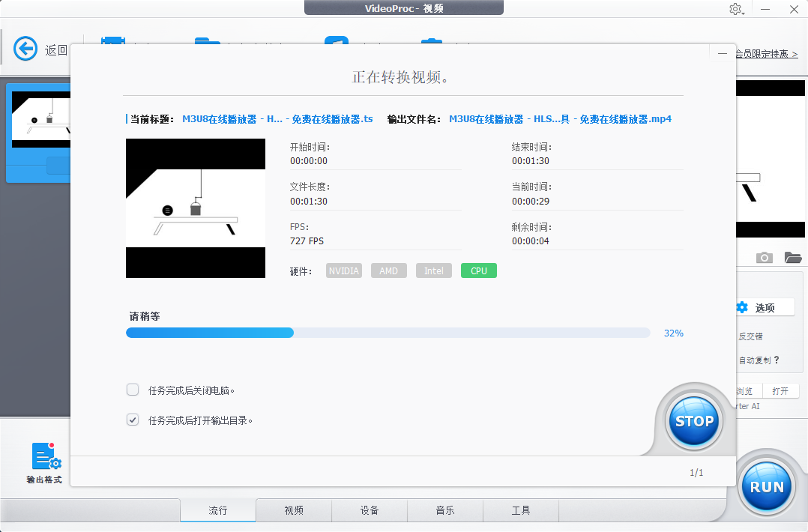Switch to the 音乐 tab

445,510
